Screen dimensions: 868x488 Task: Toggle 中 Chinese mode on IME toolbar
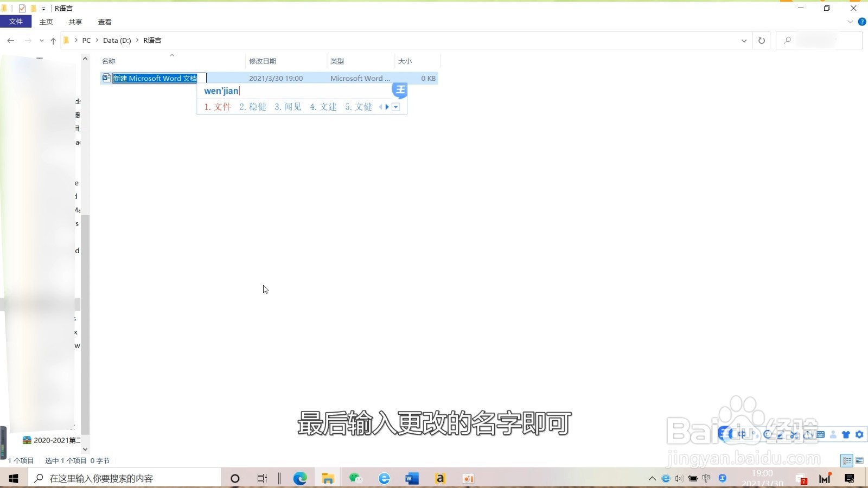[x=741, y=434]
